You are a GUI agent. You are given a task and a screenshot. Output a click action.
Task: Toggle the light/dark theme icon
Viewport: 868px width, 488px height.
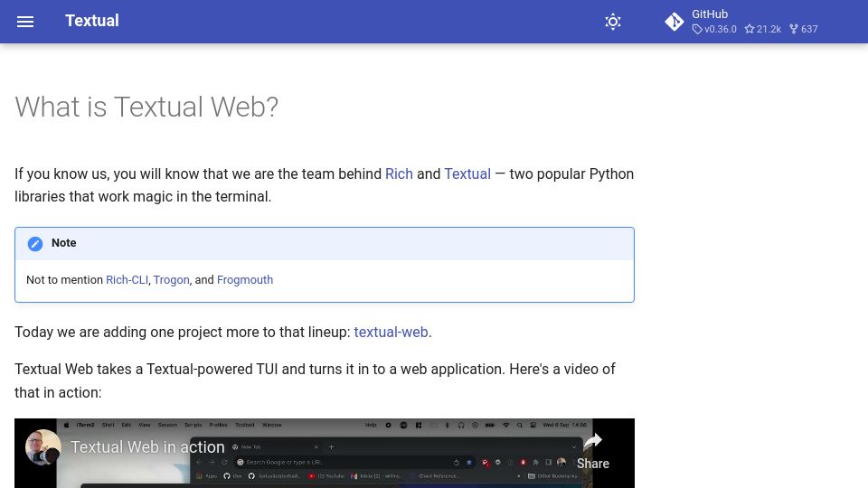tap(613, 22)
